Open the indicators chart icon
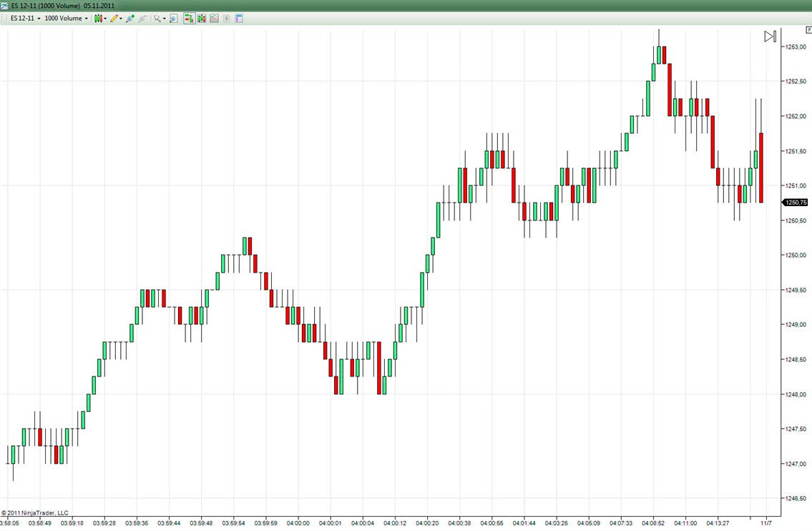812x531 pixels. coord(214,18)
